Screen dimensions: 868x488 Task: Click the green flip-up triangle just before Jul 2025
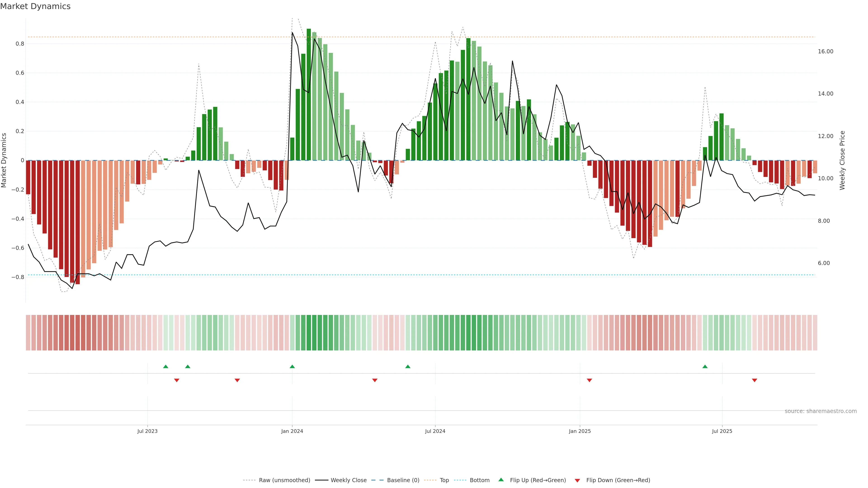coord(705,366)
